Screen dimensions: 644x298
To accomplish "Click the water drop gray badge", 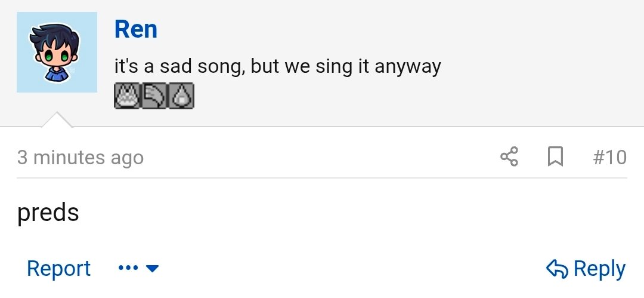I will (181, 96).
